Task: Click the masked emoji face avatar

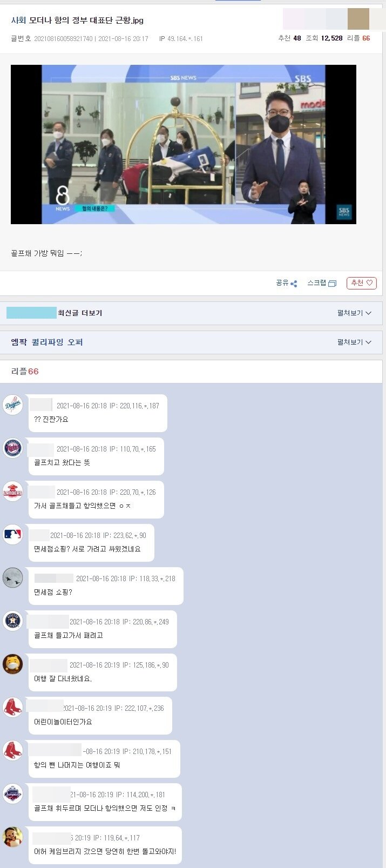Action: click(12, 664)
